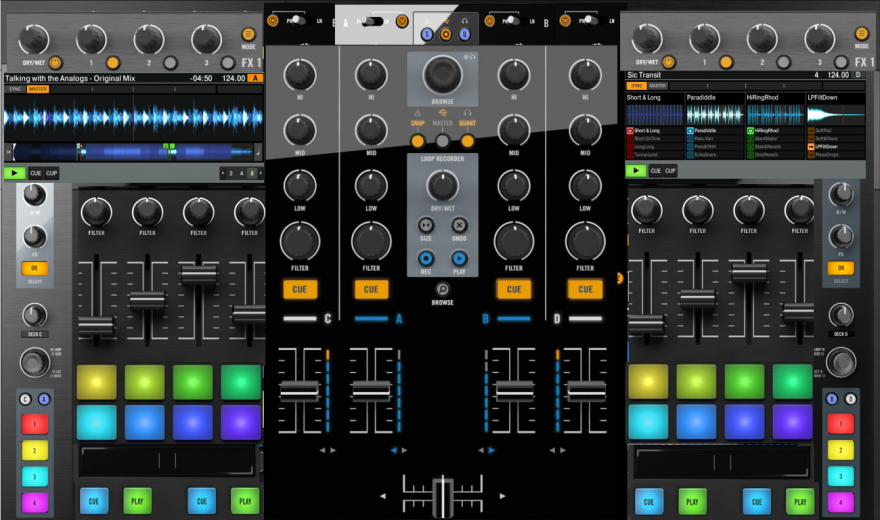Screen dimensions: 880x520
Task: Click the Loop Recorder UNDO icon
Action: tap(459, 226)
